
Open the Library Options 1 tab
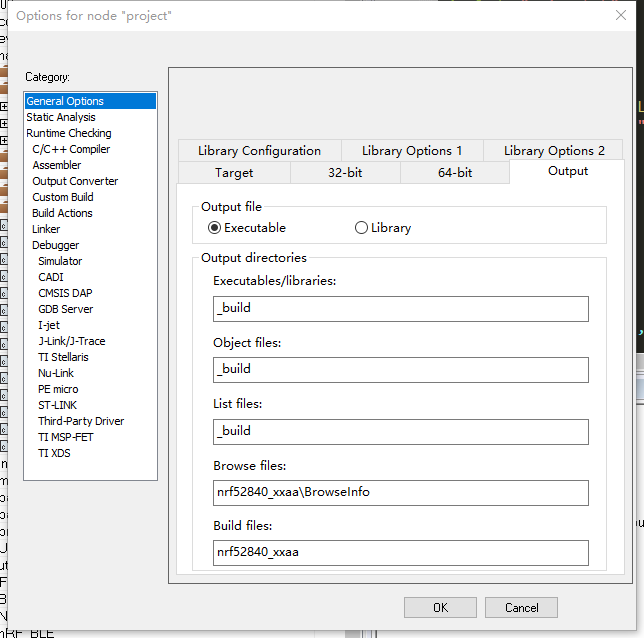tap(411, 151)
